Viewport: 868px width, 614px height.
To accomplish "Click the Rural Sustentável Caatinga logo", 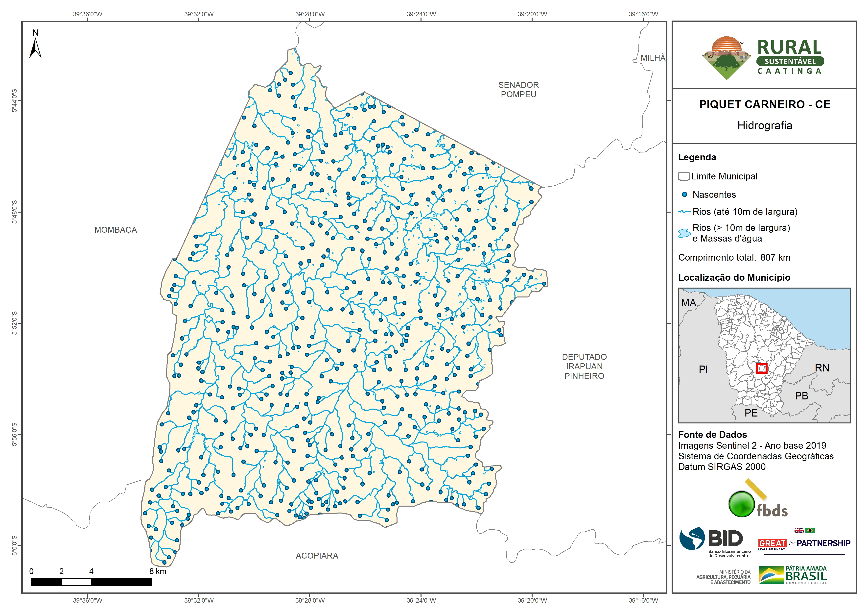I will [x=763, y=57].
